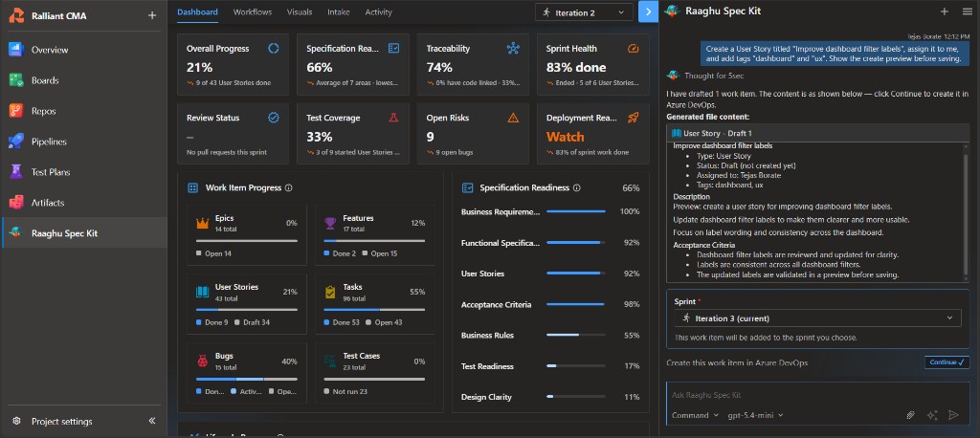Open the Command mode dropdown
This screenshot has width=980, height=438.
click(695, 415)
